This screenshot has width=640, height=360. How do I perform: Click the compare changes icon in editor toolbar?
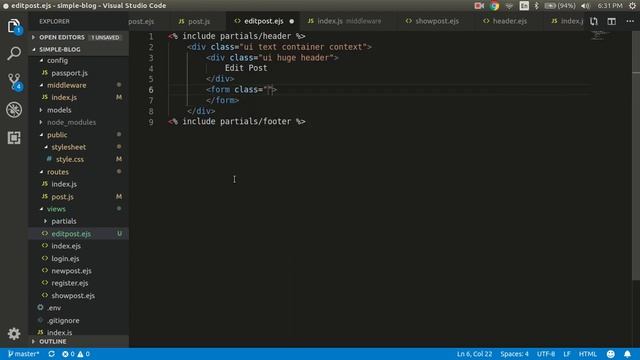point(594,21)
